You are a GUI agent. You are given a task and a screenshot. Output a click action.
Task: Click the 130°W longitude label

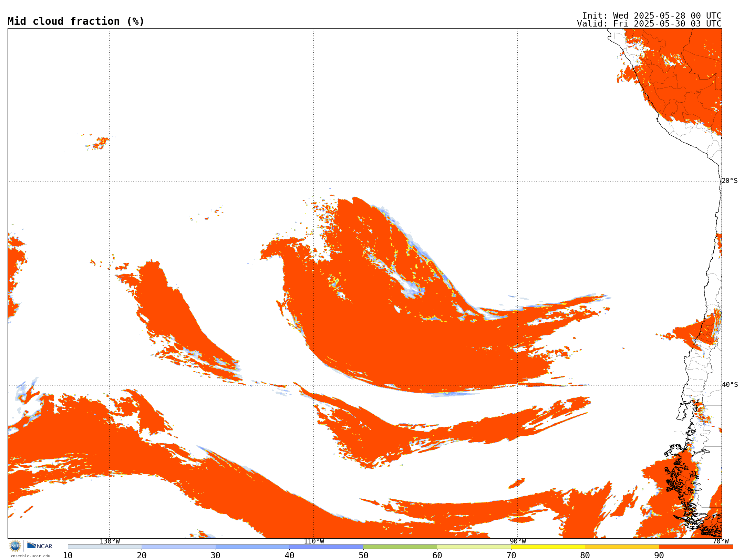click(x=110, y=541)
